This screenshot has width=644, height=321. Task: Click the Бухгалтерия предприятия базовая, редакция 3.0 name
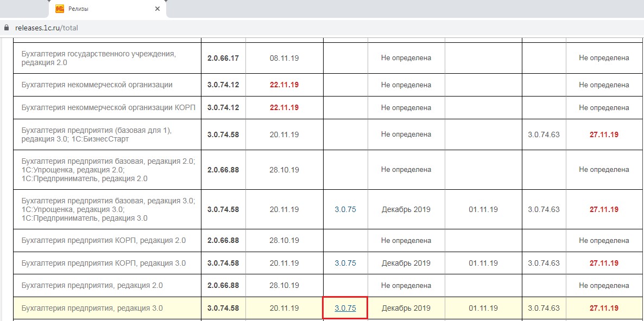tap(108, 209)
